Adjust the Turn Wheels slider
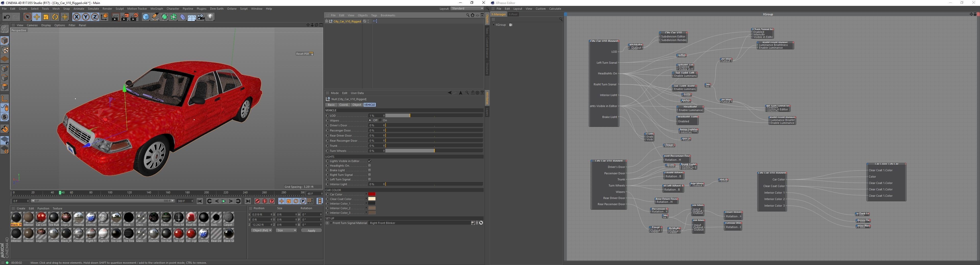 (434, 151)
